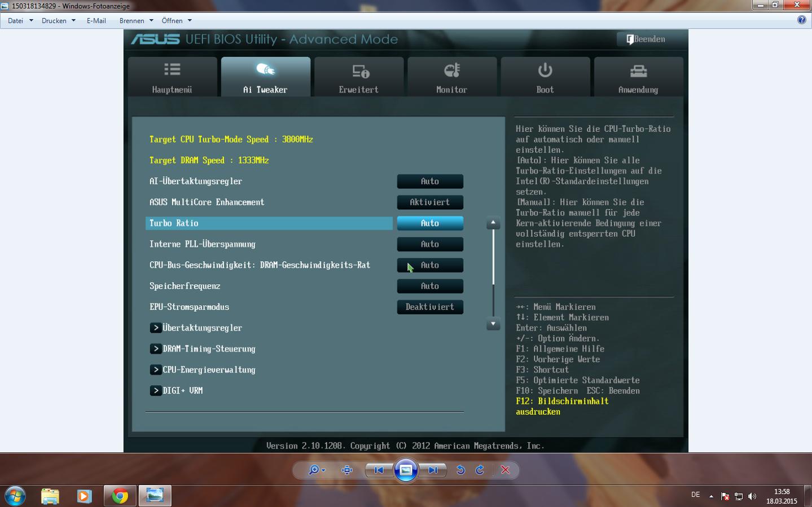This screenshot has height=507, width=812.
Task: Open Google Chrome from the taskbar
Action: pyautogui.click(x=120, y=496)
